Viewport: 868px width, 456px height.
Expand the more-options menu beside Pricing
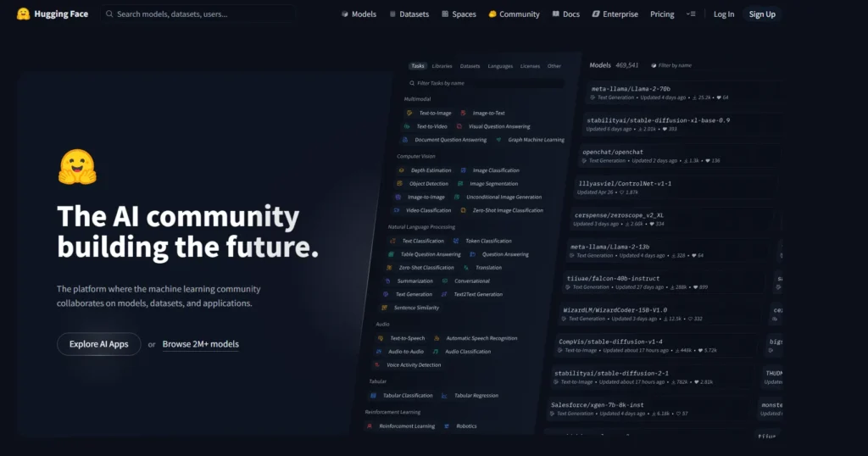tap(691, 14)
